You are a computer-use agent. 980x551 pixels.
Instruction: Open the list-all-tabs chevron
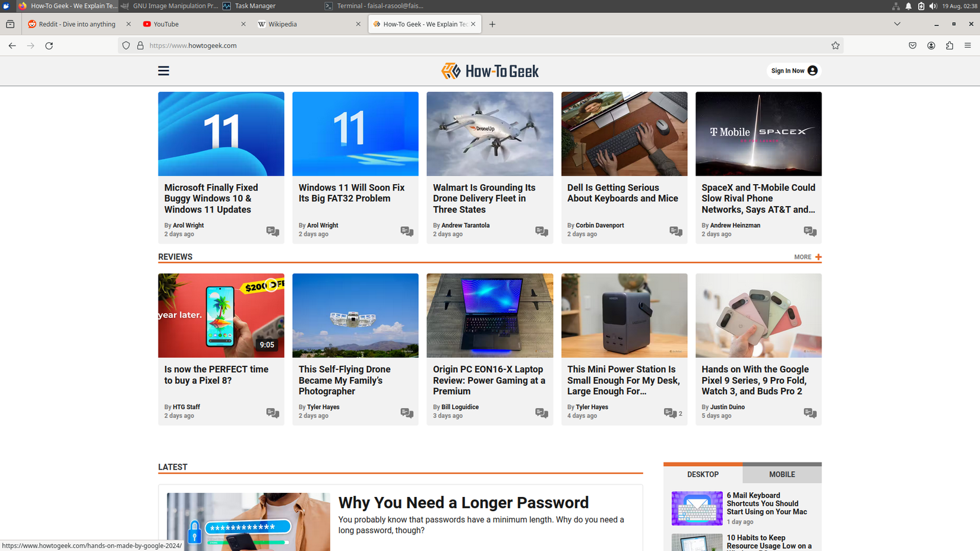[897, 24]
